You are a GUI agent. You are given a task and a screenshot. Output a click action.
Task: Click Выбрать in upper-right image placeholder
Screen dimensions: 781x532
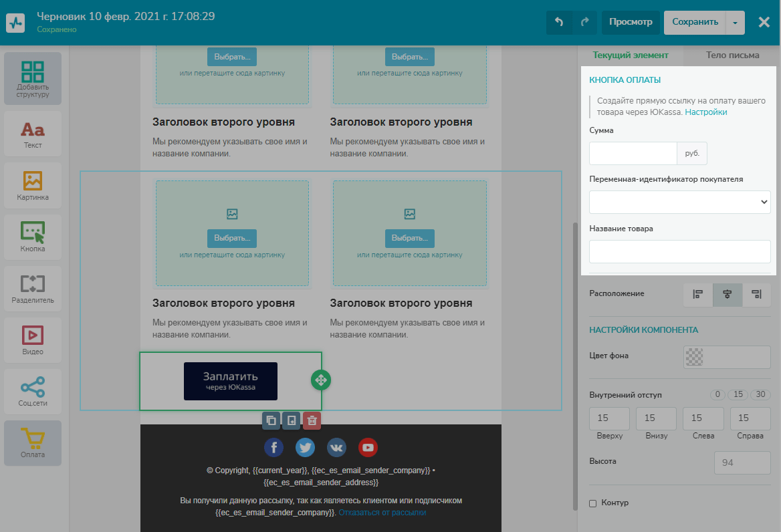(409, 57)
